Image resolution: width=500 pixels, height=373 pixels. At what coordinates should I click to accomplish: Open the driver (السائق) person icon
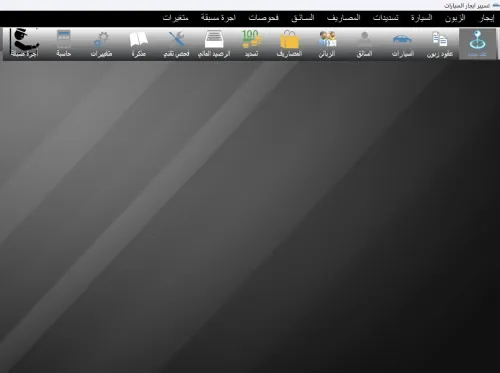[x=364, y=44]
